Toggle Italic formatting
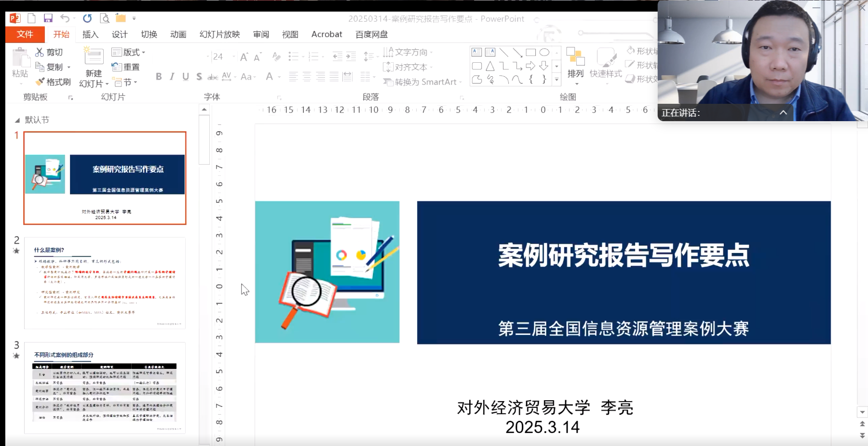 click(x=172, y=77)
